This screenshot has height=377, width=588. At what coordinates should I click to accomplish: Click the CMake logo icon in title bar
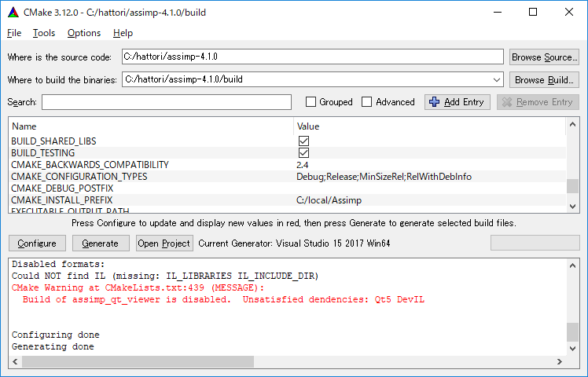point(11,12)
